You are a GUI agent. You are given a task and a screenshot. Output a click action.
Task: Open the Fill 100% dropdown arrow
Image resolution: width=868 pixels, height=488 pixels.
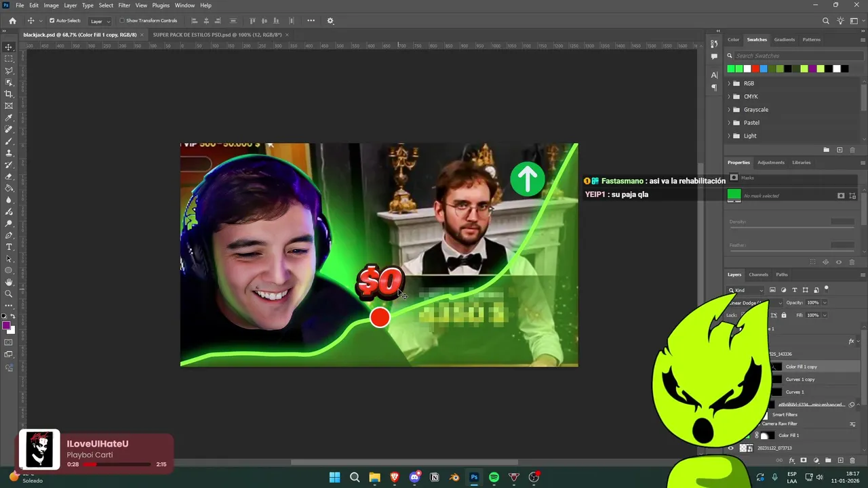[825, 315]
